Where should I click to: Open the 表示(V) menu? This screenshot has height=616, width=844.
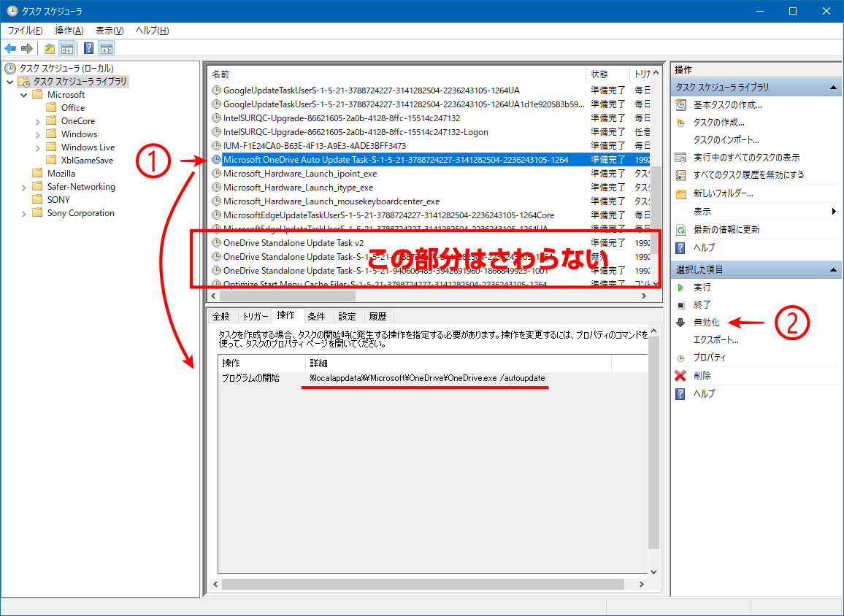click(110, 31)
